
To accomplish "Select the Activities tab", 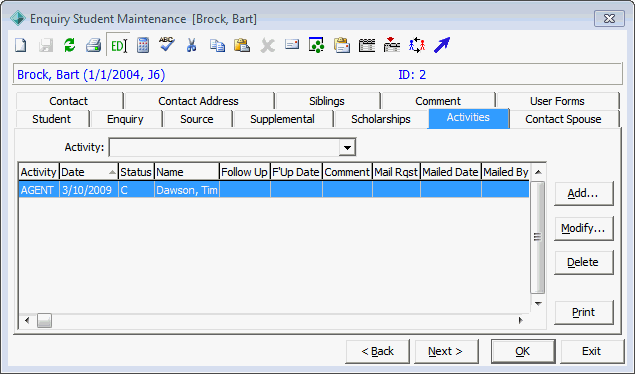I will [468, 118].
